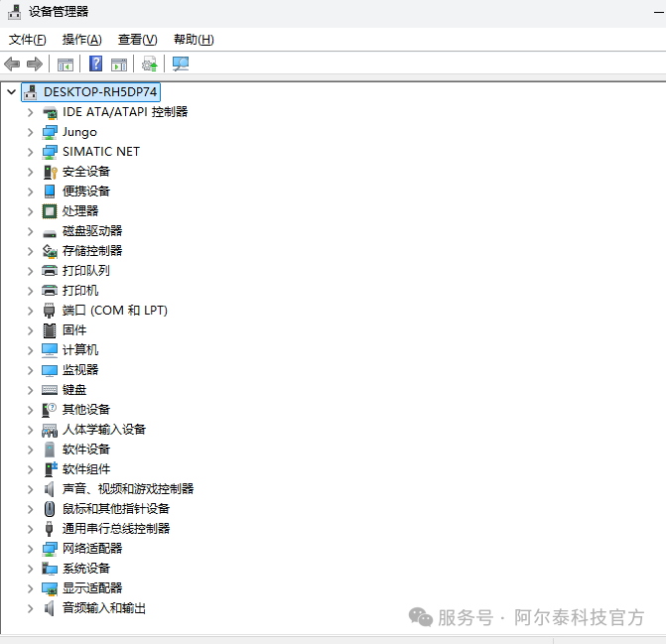Select the 通用串行总线控制器 tree row text
Viewport: 666px width, 644px height.
click(116, 529)
